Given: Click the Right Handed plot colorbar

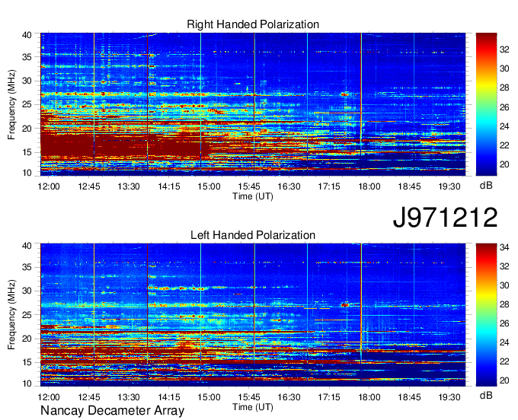Looking at the screenshot, I should click(486, 104).
